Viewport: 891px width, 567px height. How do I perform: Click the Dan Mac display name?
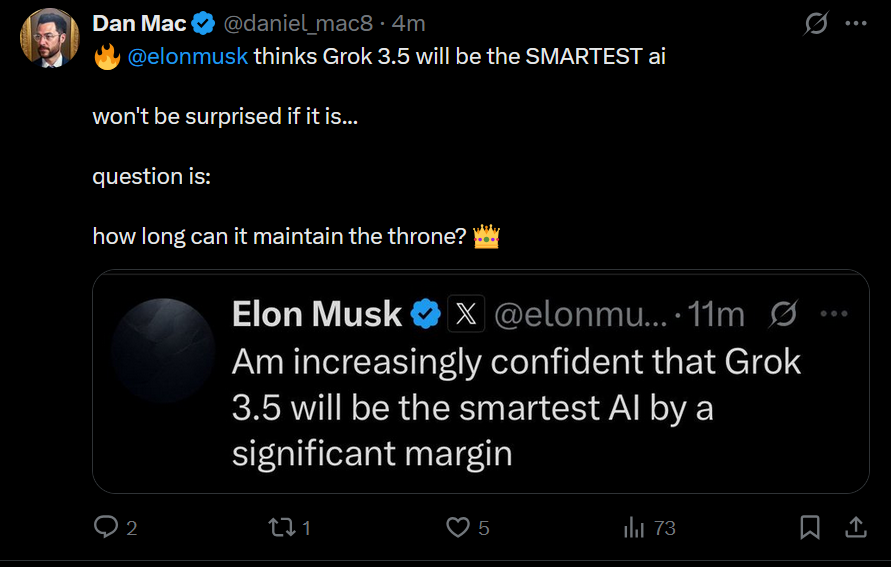tap(139, 24)
